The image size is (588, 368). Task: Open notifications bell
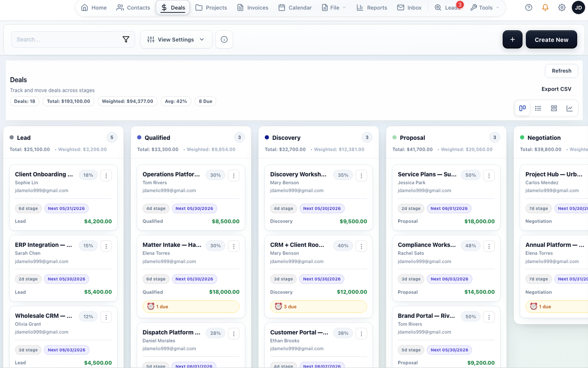(x=545, y=7)
